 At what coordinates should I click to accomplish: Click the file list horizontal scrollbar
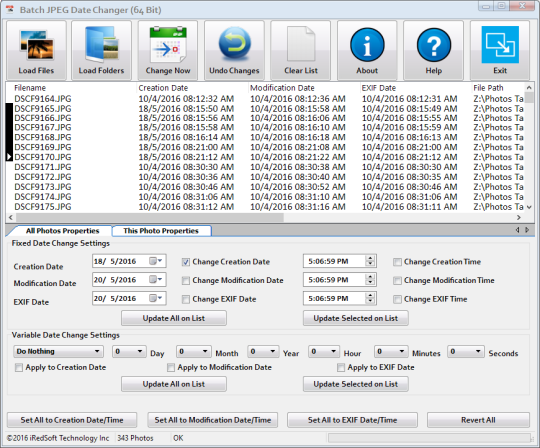[x=264, y=218]
